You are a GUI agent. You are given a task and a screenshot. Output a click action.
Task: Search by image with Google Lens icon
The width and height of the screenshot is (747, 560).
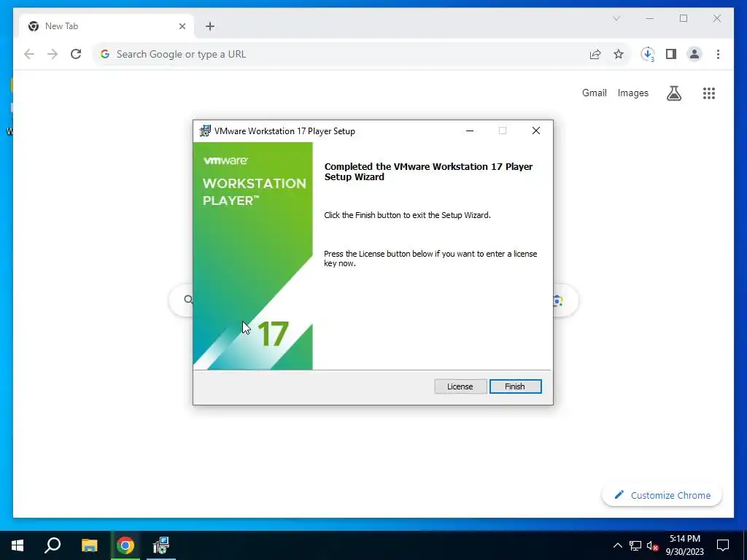pos(558,300)
